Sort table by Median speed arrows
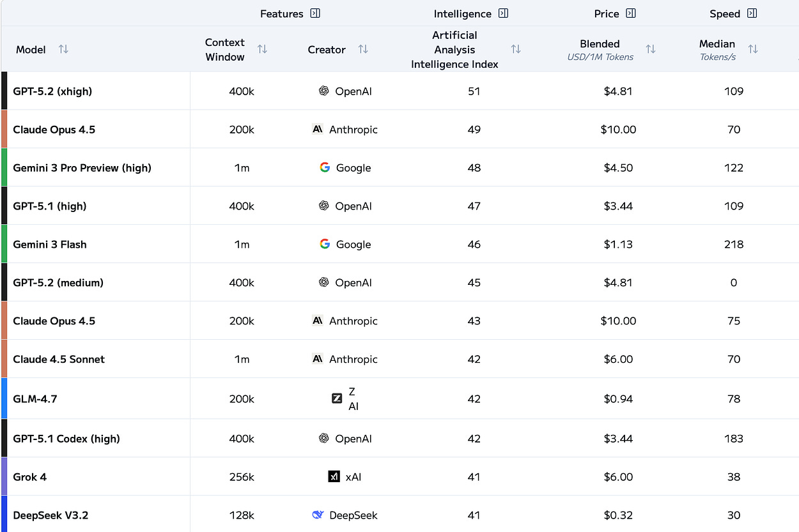This screenshot has height=532, width=799. point(753,49)
